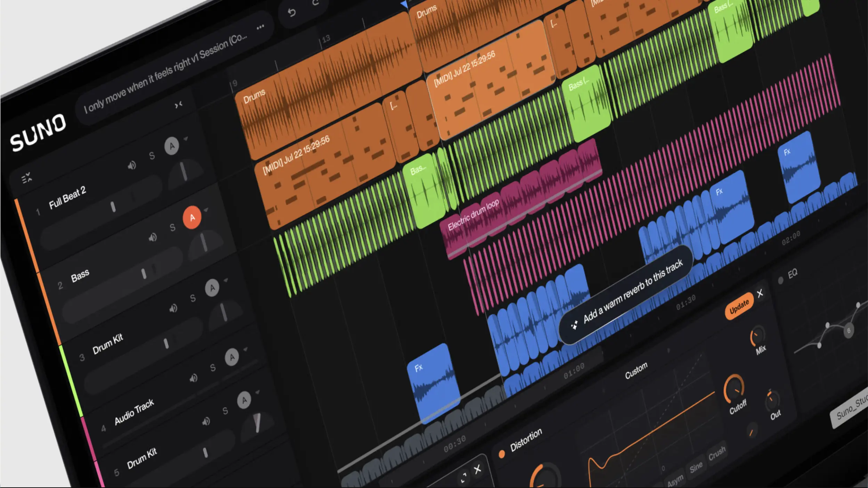Click the EQ panel title
The height and width of the screenshot is (488, 868).
click(x=793, y=274)
